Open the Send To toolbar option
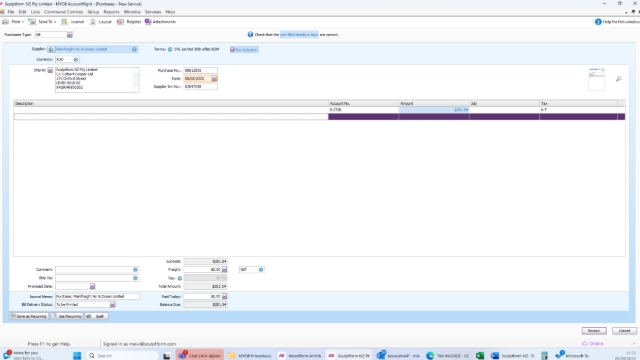This screenshot has height=360, width=640. pyautogui.click(x=42, y=22)
